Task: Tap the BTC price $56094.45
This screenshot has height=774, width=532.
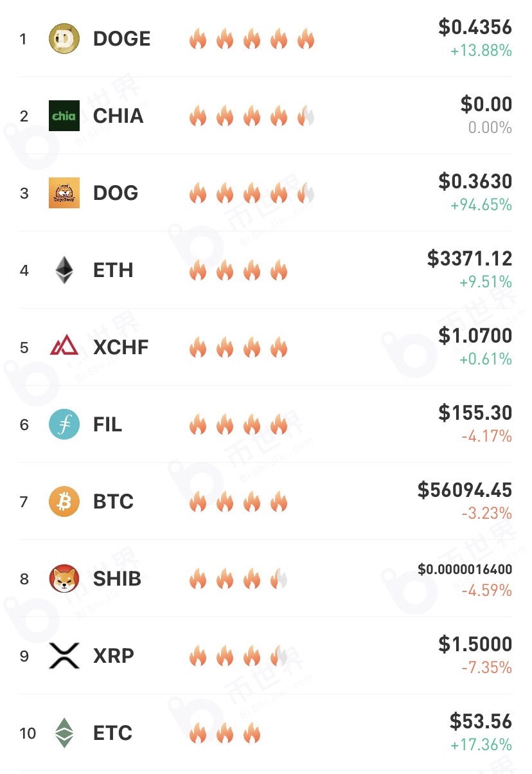Action: (x=465, y=491)
